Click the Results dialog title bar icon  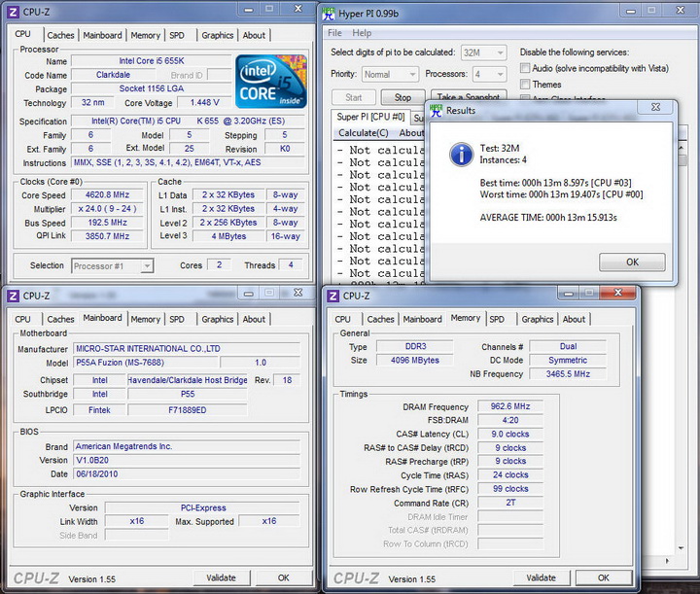coord(437,110)
